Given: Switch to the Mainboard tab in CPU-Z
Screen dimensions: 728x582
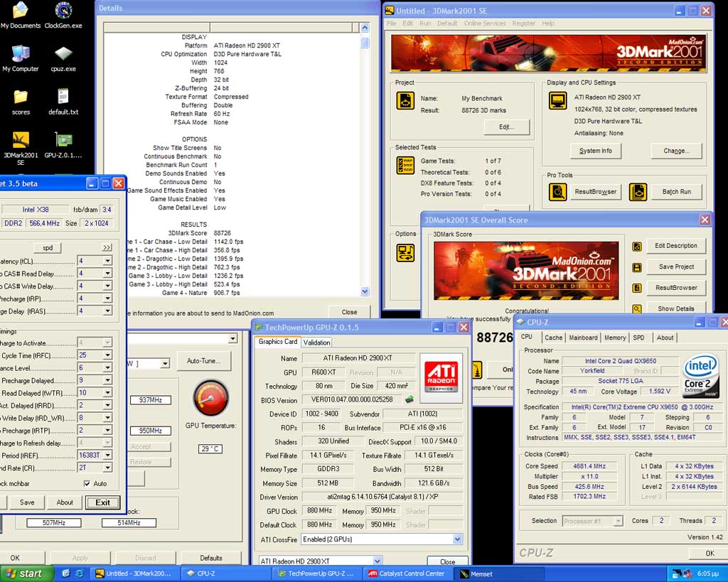Looking at the screenshot, I should [583, 338].
